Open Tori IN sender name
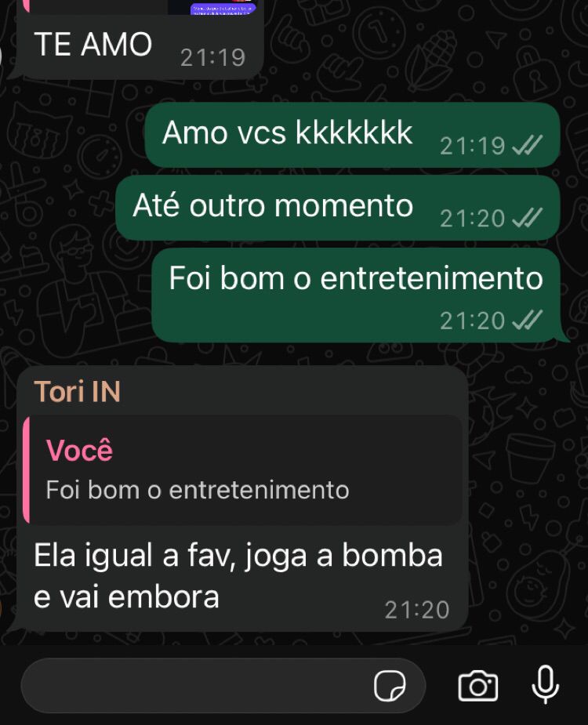The image size is (588, 725). pyautogui.click(x=78, y=391)
